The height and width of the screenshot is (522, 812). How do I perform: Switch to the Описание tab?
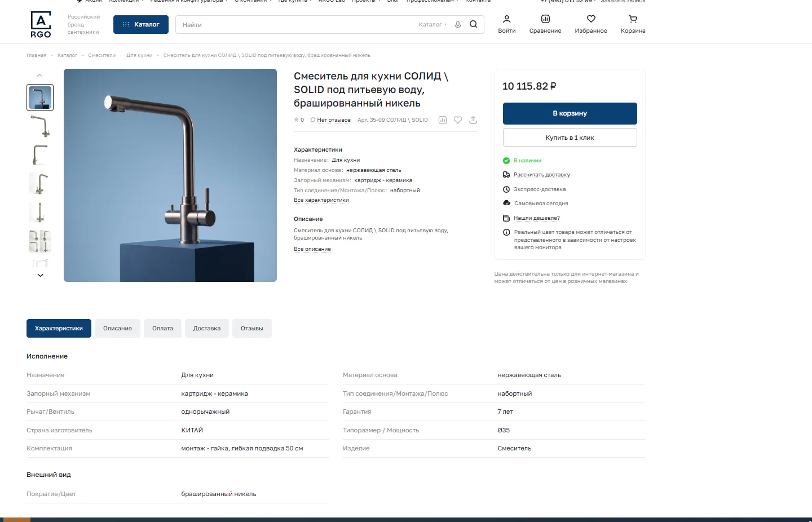pyautogui.click(x=117, y=328)
